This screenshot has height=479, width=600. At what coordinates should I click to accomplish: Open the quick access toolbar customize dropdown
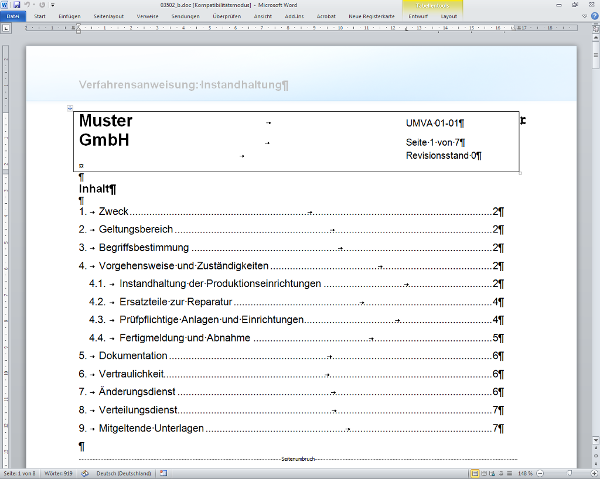click(50, 5)
